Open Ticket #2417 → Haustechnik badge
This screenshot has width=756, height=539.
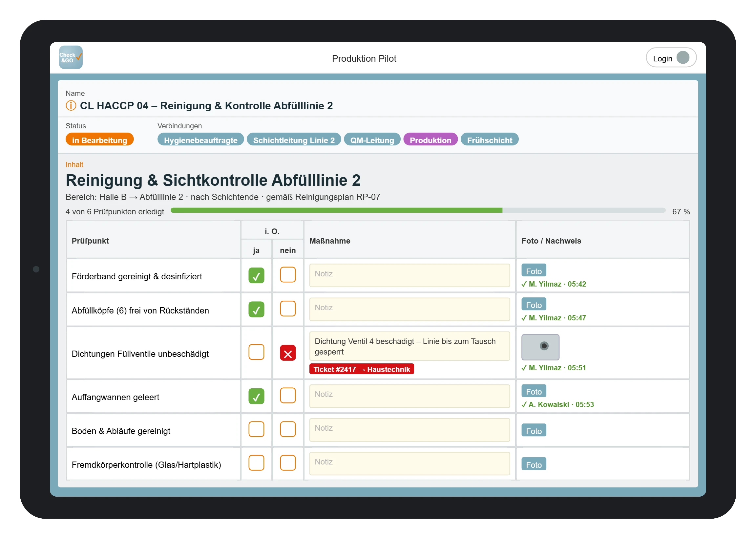click(361, 369)
